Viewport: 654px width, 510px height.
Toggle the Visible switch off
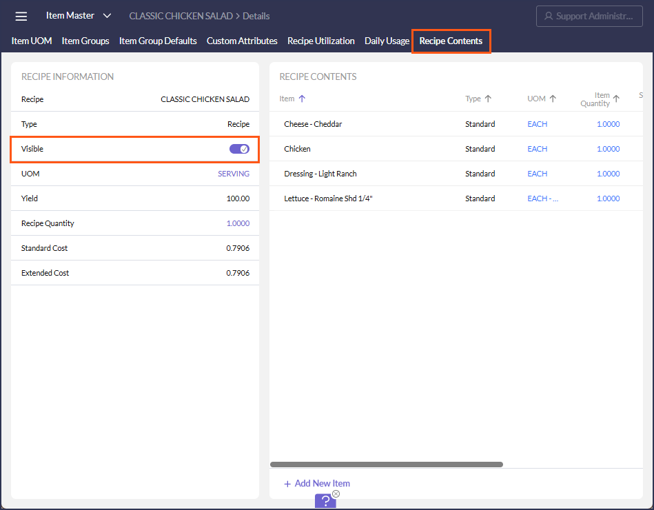click(x=239, y=149)
